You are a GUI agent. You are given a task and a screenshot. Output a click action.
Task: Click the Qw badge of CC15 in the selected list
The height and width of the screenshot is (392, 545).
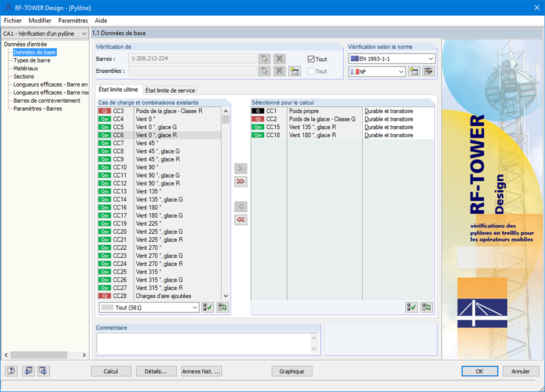pos(257,127)
